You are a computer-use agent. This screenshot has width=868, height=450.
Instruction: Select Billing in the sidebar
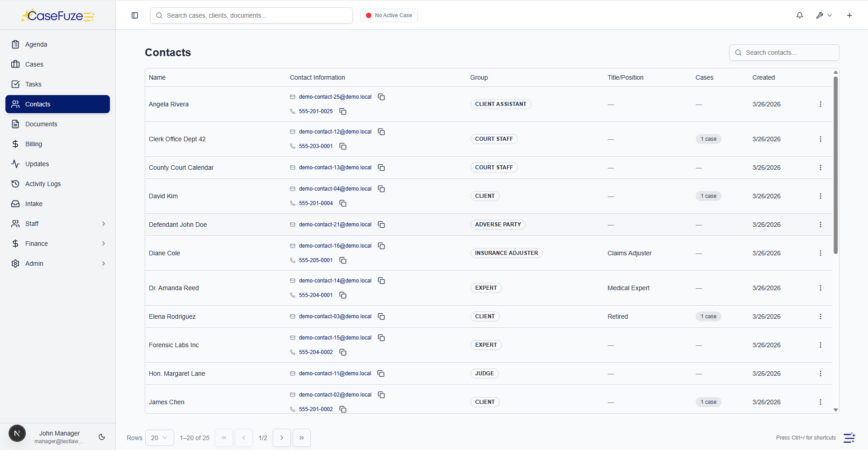[x=33, y=144]
